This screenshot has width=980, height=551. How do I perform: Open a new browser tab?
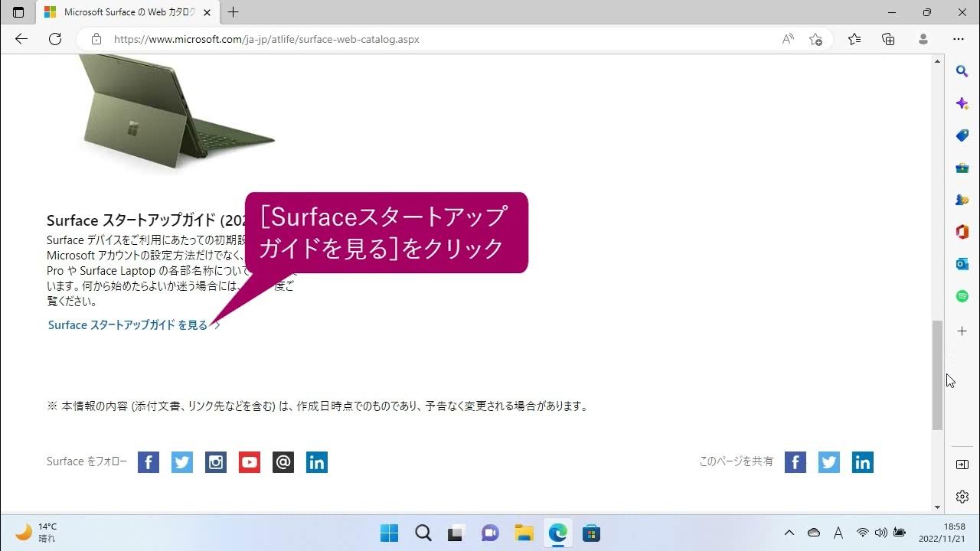(x=234, y=12)
